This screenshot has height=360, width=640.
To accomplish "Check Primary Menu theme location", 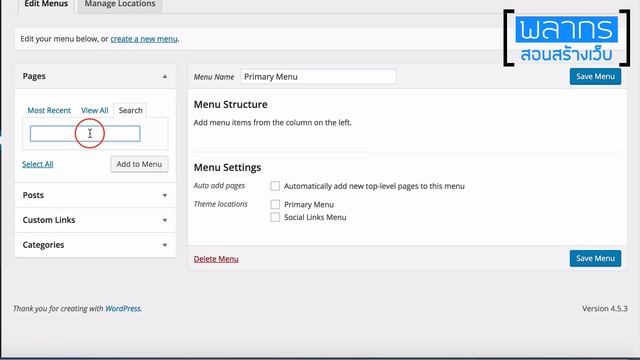I will pos(275,204).
